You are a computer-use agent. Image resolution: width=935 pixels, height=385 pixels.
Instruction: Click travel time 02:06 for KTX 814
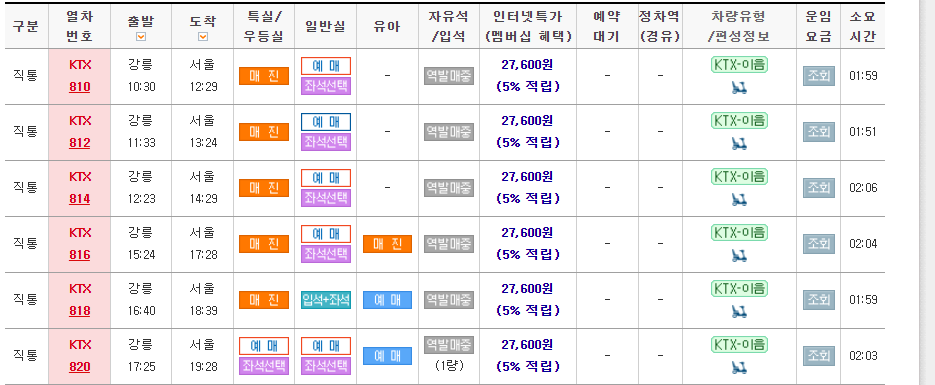pyautogui.click(x=863, y=188)
